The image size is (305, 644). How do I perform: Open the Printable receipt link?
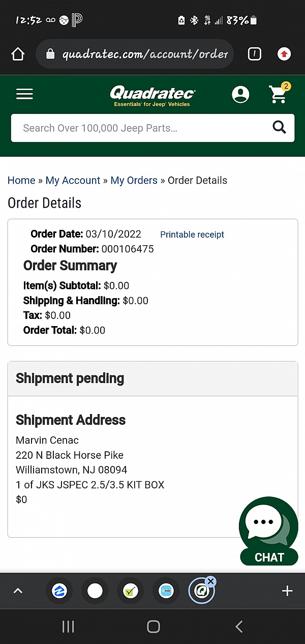point(192,235)
